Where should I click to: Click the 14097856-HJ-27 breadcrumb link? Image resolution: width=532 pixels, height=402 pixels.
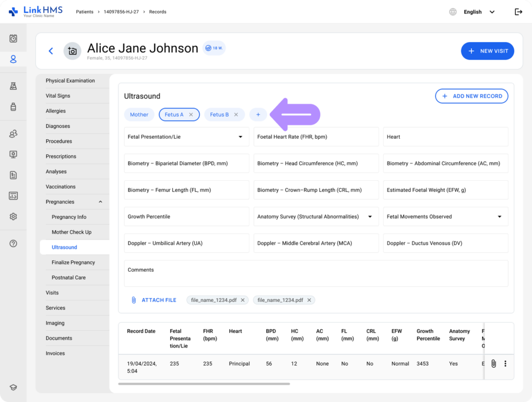121,12
